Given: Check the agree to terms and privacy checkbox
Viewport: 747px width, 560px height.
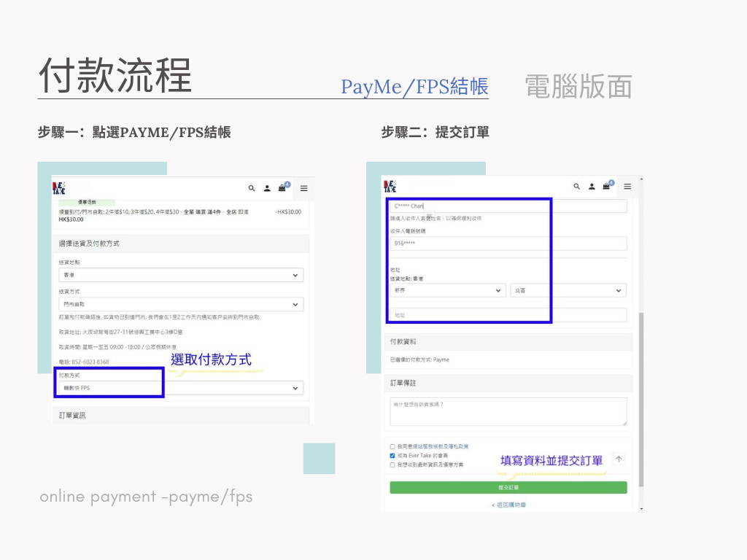Looking at the screenshot, I should pos(392,446).
